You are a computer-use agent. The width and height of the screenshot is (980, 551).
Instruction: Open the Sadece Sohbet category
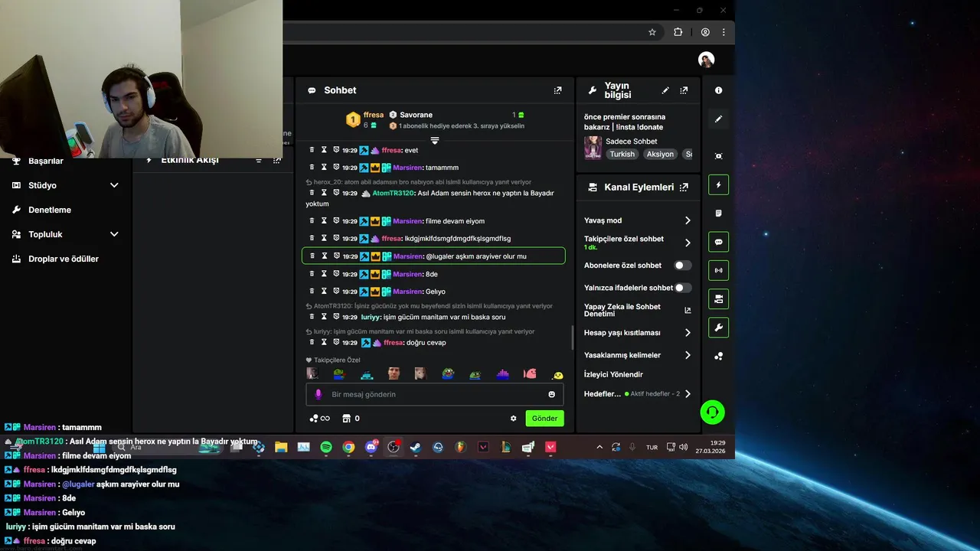click(x=632, y=142)
